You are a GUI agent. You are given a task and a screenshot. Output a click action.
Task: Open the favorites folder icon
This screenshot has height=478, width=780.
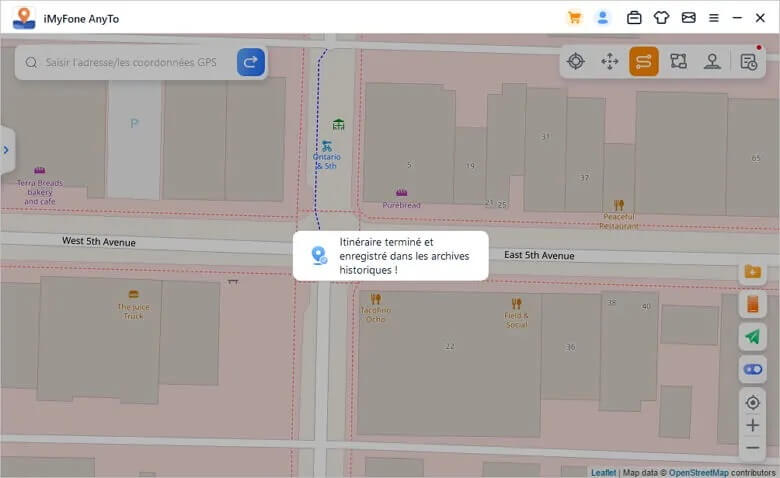click(x=753, y=272)
